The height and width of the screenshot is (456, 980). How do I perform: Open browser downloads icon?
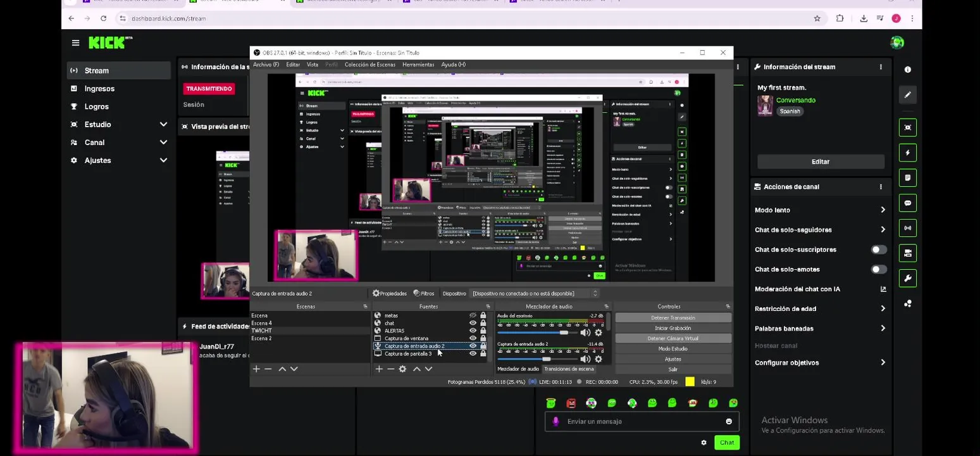[x=864, y=18]
